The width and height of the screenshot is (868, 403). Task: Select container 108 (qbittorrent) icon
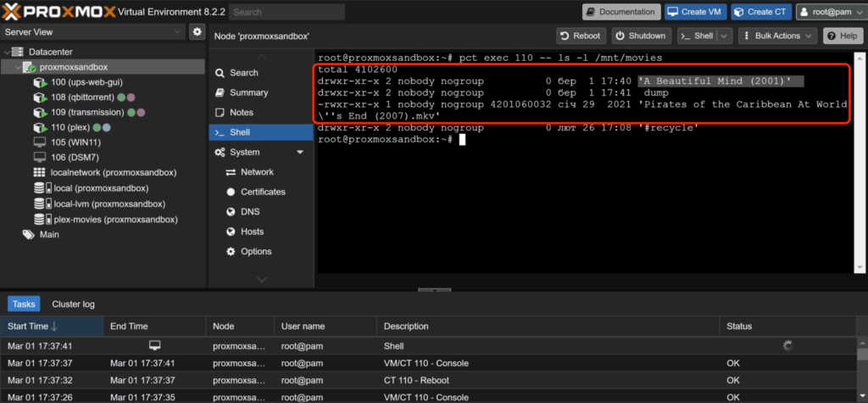point(39,98)
